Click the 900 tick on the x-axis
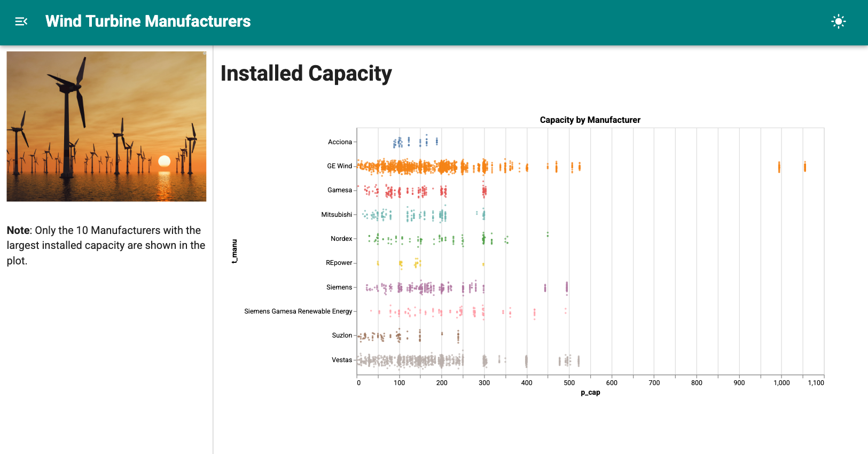Image resolution: width=868 pixels, height=454 pixels. (739, 383)
